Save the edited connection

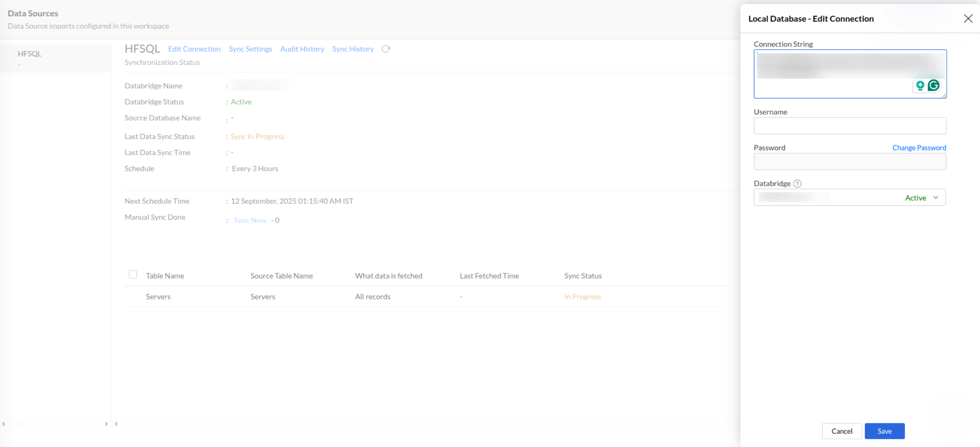pos(885,431)
